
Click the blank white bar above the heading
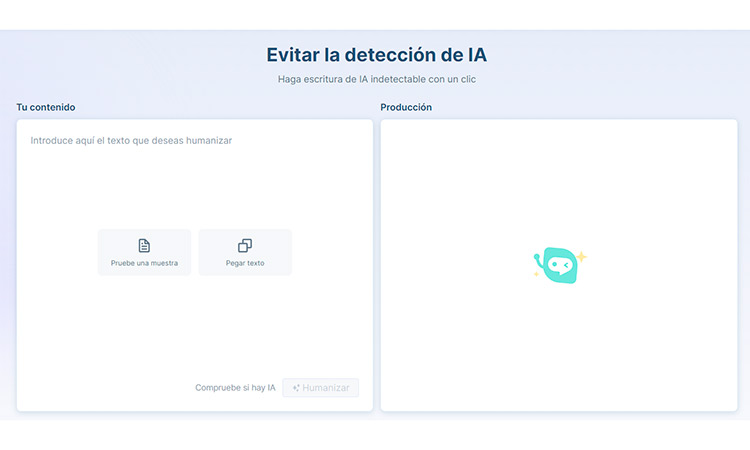coord(375,14)
